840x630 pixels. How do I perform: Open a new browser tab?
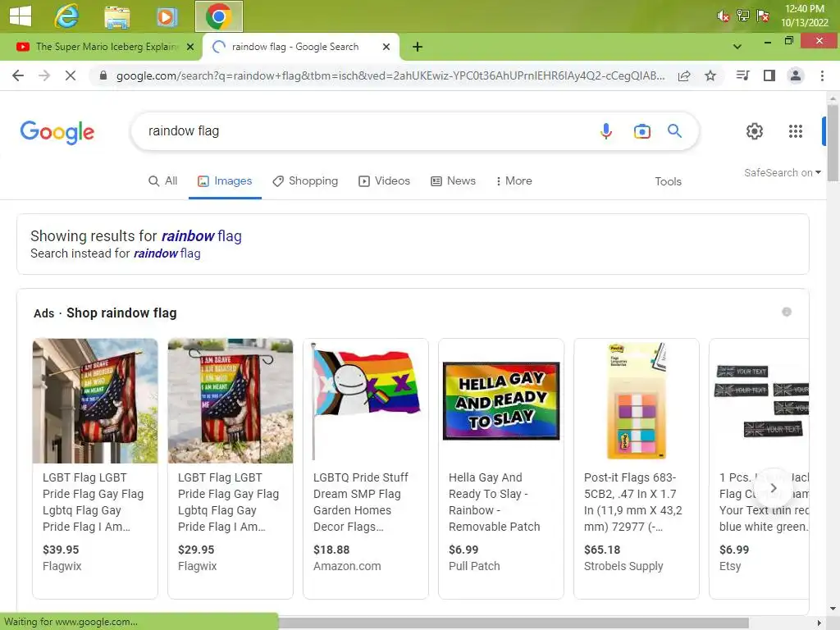(418, 47)
